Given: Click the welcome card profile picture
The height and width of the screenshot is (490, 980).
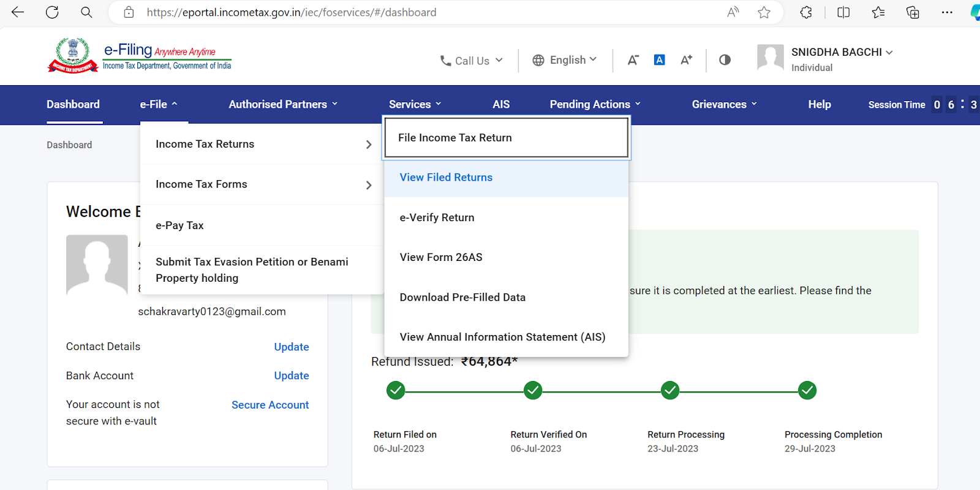Looking at the screenshot, I should pos(97,265).
